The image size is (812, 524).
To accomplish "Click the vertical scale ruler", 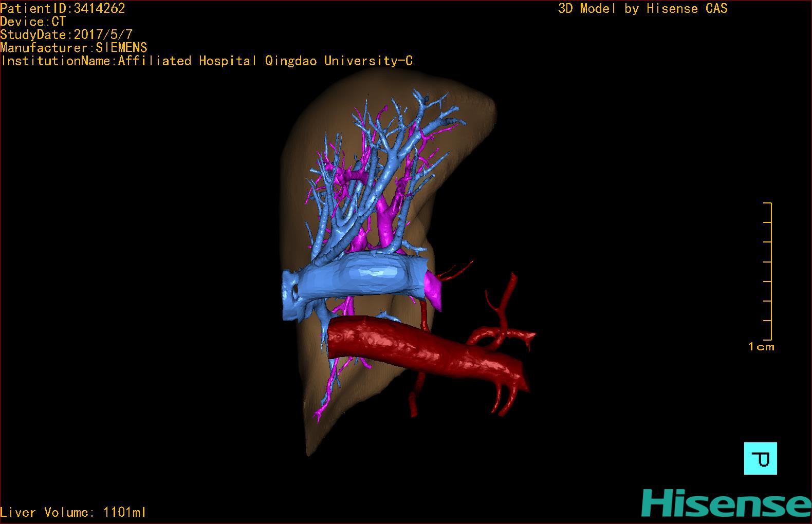I will pyautogui.click(x=768, y=271).
